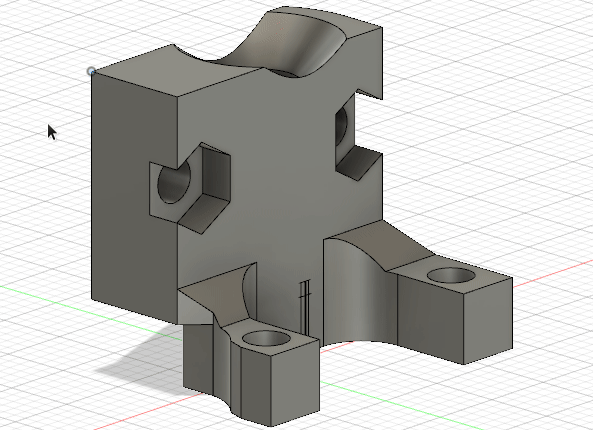Select the hexagonal nut pocket on front face
Image resolution: width=593 pixels, height=430 pixels.
190,187
